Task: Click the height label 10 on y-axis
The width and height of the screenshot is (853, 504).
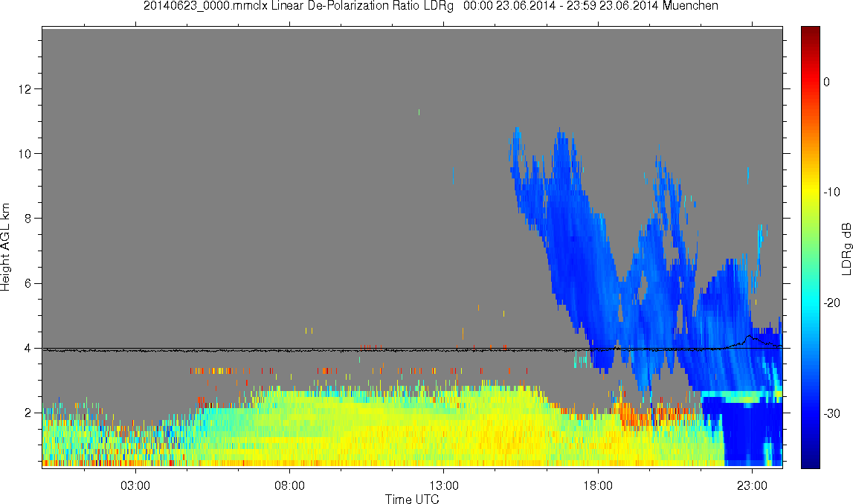Action: pyautogui.click(x=25, y=154)
